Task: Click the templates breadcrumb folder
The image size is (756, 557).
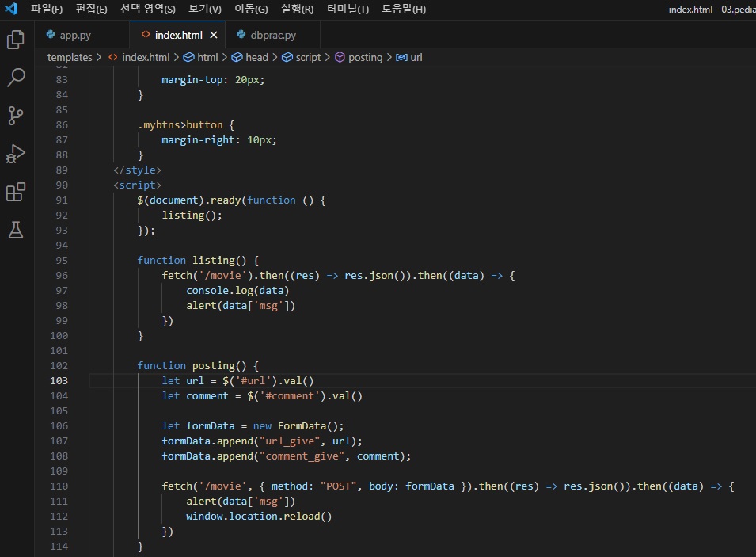Action: click(x=70, y=57)
